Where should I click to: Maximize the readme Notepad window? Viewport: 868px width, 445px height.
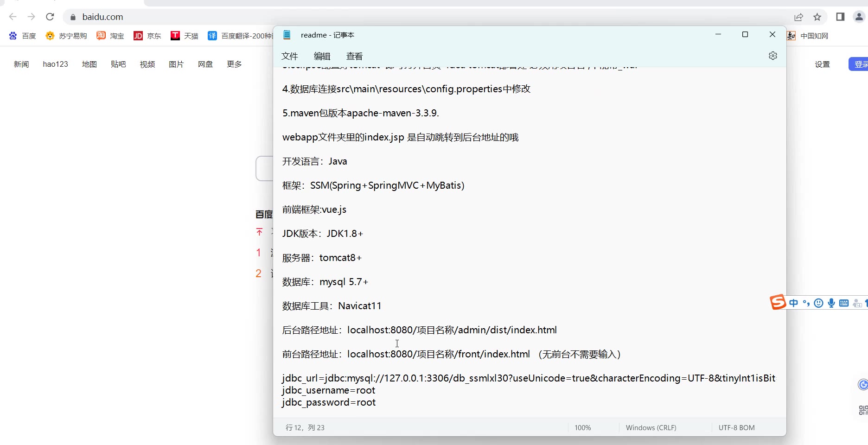[x=745, y=34]
